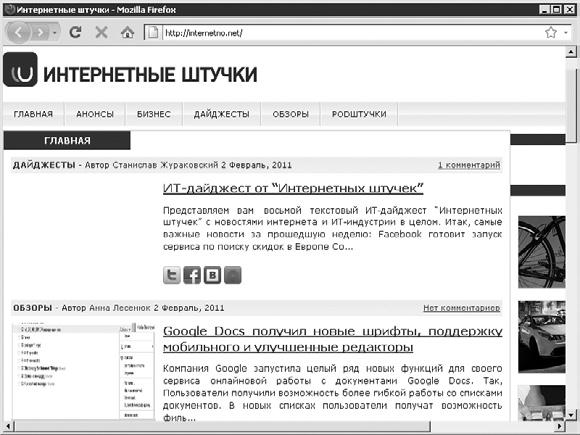This screenshot has width=580, height=435.
Task: Open the Google Docs article headline link
Action: (x=333, y=339)
